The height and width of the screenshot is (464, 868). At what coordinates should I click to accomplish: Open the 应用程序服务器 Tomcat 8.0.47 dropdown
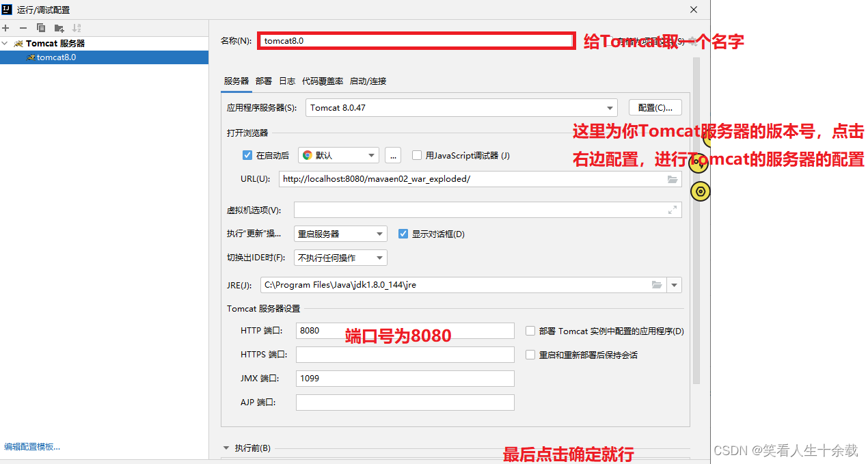click(x=461, y=108)
